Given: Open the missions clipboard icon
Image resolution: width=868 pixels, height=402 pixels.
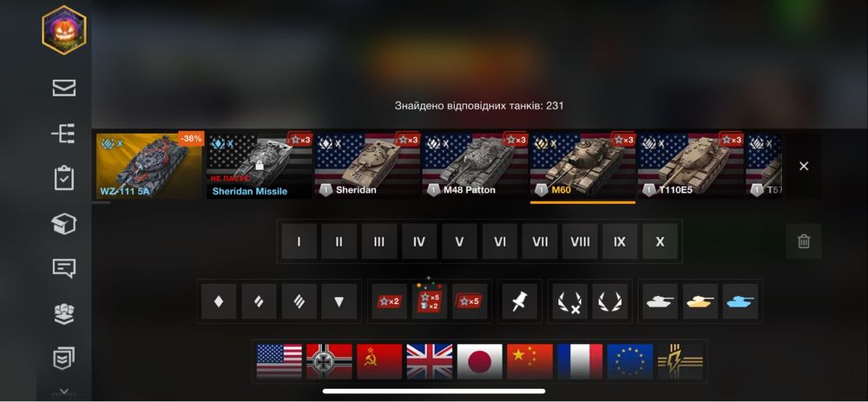Looking at the screenshot, I should coord(64,178).
